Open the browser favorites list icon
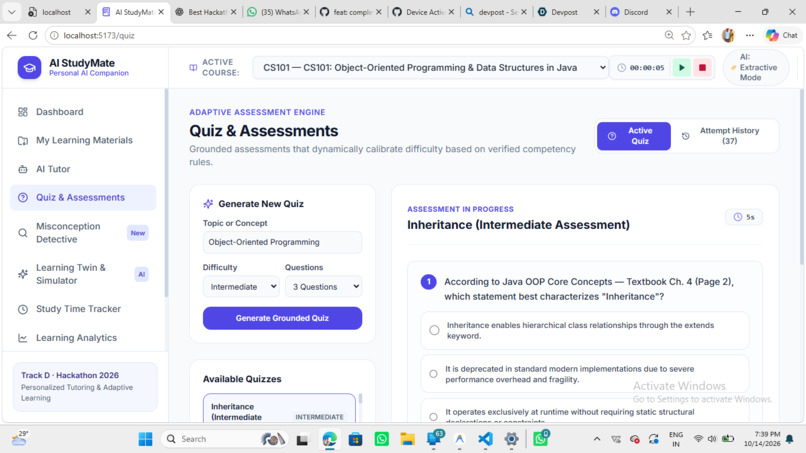Image resolution: width=806 pixels, height=453 pixels. coord(708,35)
